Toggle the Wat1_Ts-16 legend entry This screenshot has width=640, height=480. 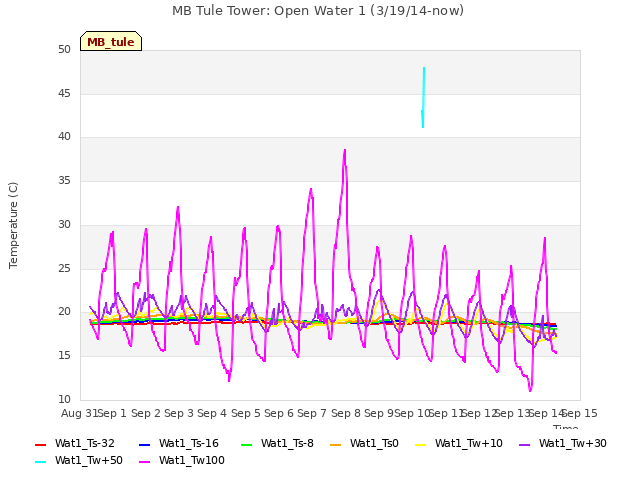click(179, 444)
